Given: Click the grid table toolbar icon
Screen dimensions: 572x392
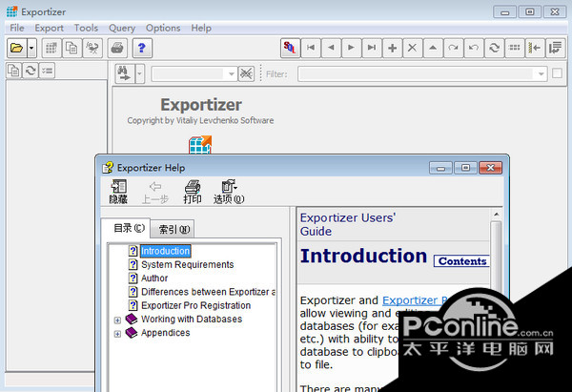Looking at the screenshot, I should click(x=51, y=48).
